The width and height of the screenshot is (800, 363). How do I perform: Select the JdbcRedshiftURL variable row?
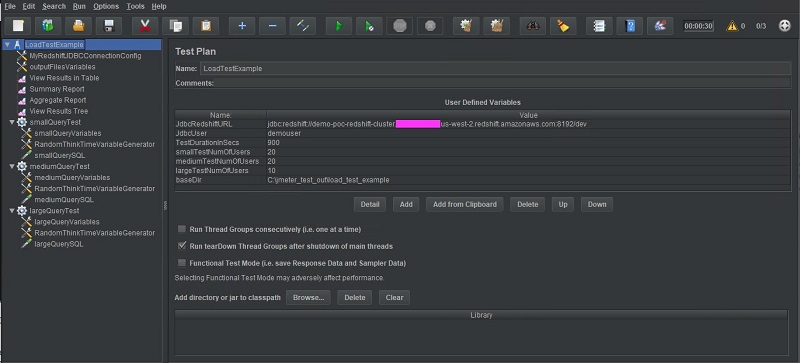[x=483, y=124]
